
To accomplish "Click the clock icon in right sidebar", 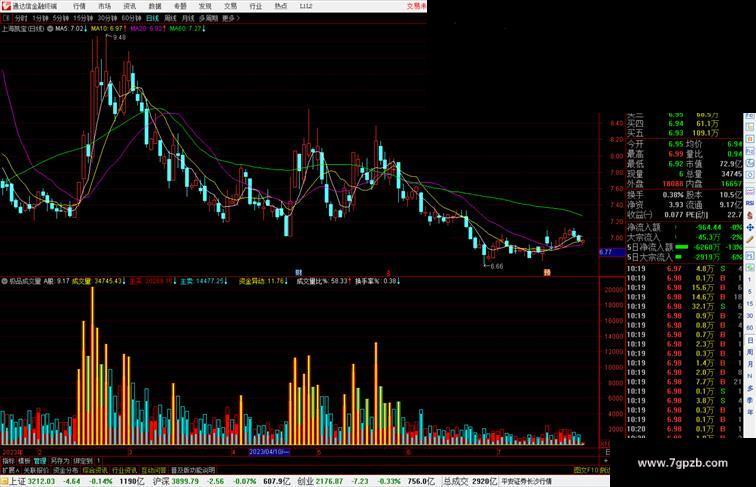I will tap(750, 175).
